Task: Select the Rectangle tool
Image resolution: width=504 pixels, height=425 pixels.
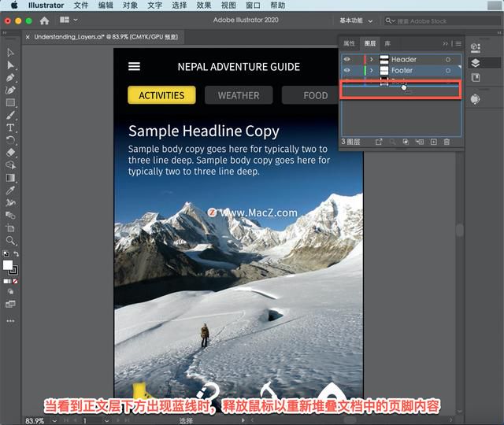Action: pos(10,103)
